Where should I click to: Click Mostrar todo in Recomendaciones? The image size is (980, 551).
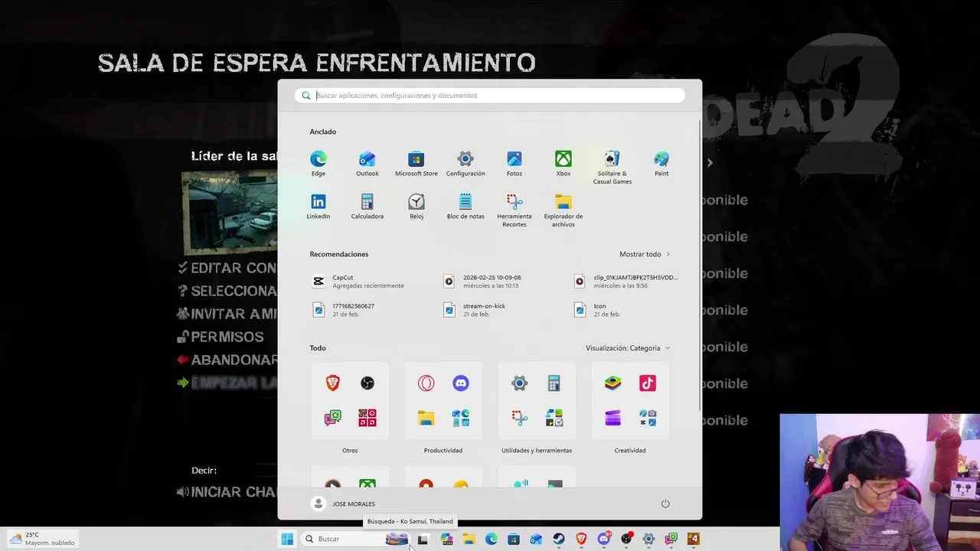pos(645,254)
